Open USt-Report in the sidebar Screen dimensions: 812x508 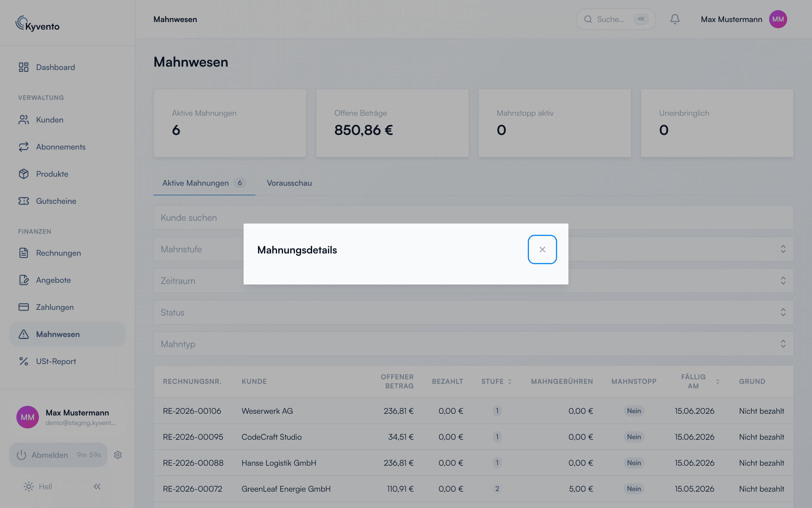(67, 361)
